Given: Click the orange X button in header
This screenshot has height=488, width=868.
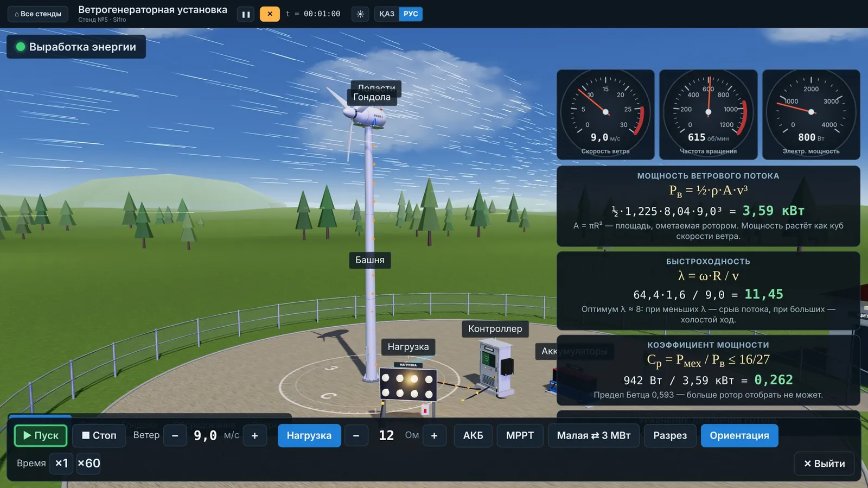Looking at the screenshot, I should point(270,14).
